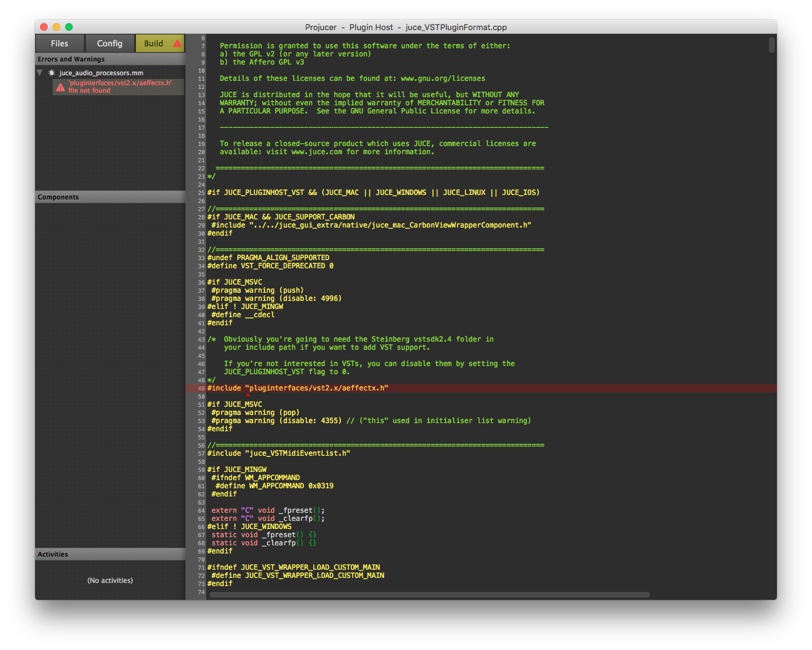Click the highlighted '#include "pluginterfaces/vst2.x/aeffectx.h"' line
The width and height of the screenshot is (812, 650).
(x=298, y=388)
